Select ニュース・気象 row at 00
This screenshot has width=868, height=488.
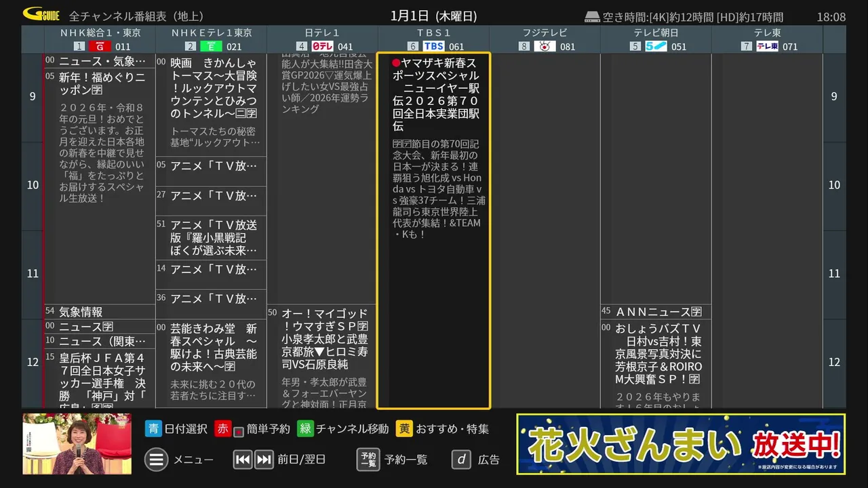[100, 61]
